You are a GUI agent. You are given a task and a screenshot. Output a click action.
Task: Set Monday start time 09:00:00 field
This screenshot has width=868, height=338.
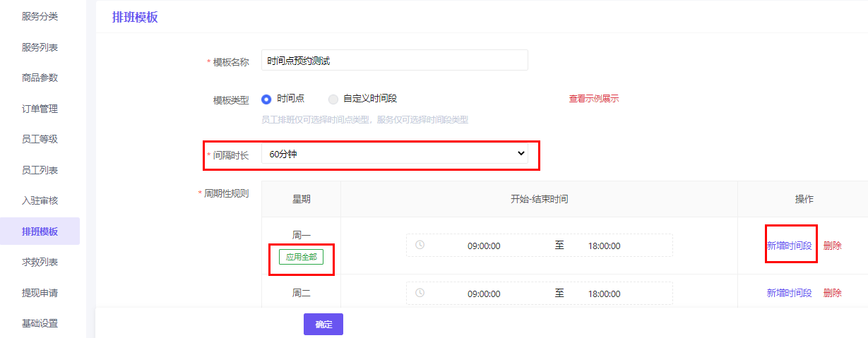click(484, 246)
